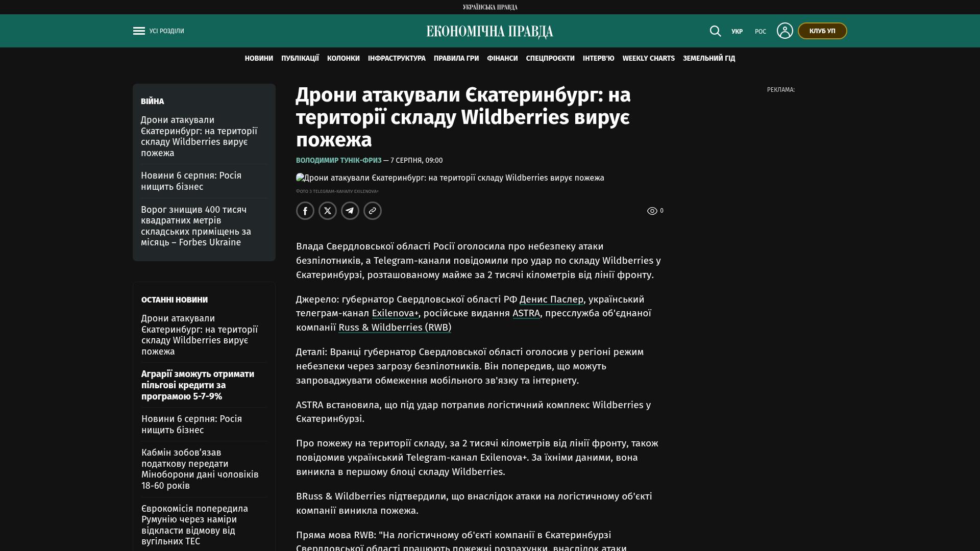Viewport: 980px width, 551px height.
Task: Open the Інфраструктура menu item
Action: pos(397,59)
